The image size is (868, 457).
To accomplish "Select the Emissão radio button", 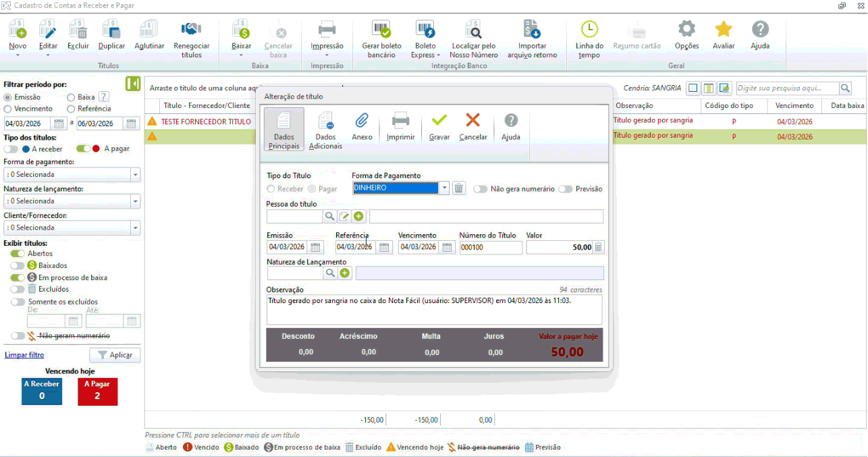I will [8, 97].
